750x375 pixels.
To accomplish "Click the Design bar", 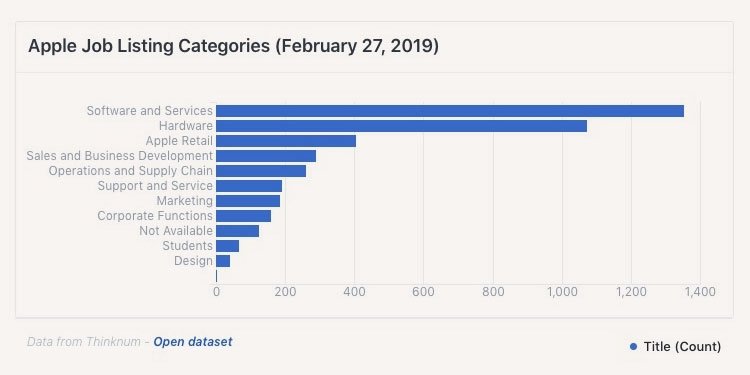I will [x=223, y=261].
